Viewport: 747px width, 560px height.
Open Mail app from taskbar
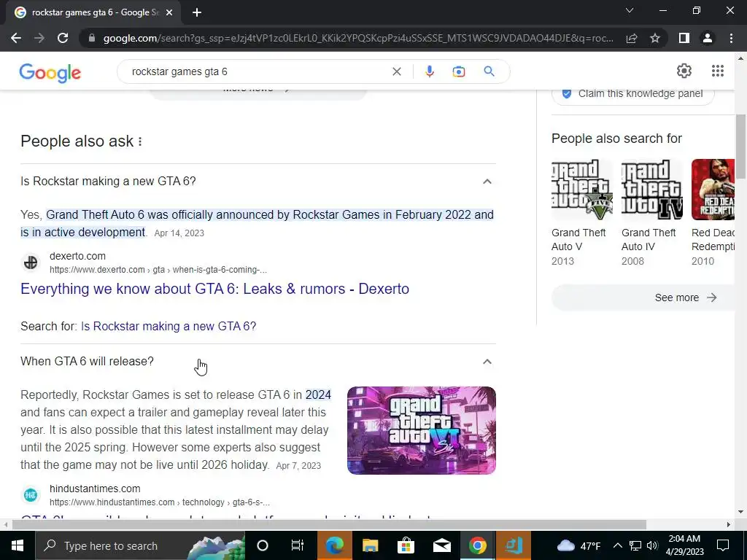click(441, 545)
